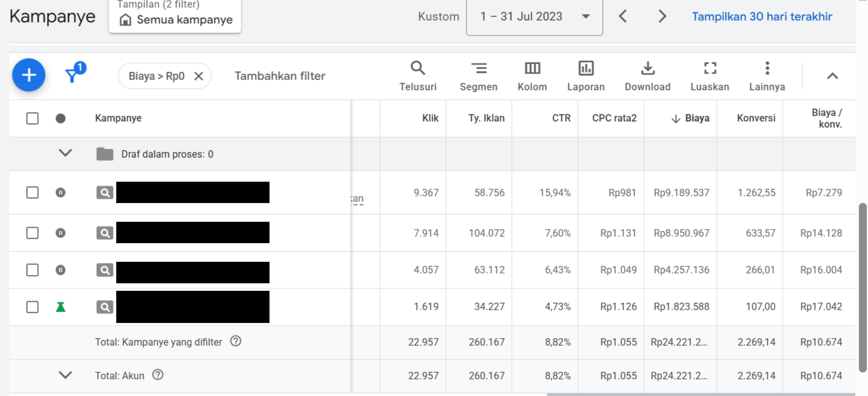
Task: Open Telusuri search tool
Action: coord(418,76)
